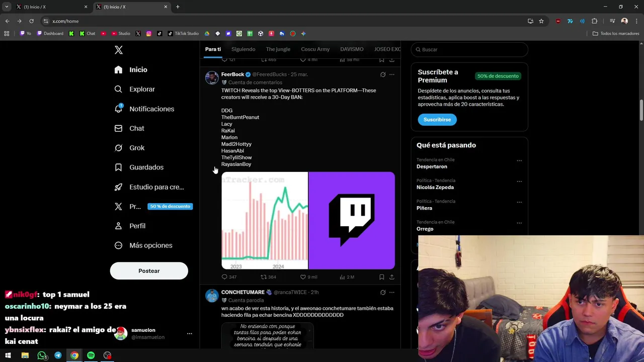644x362 pixels.
Task: Open more options for Despertaron trend
Action: point(519,161)
